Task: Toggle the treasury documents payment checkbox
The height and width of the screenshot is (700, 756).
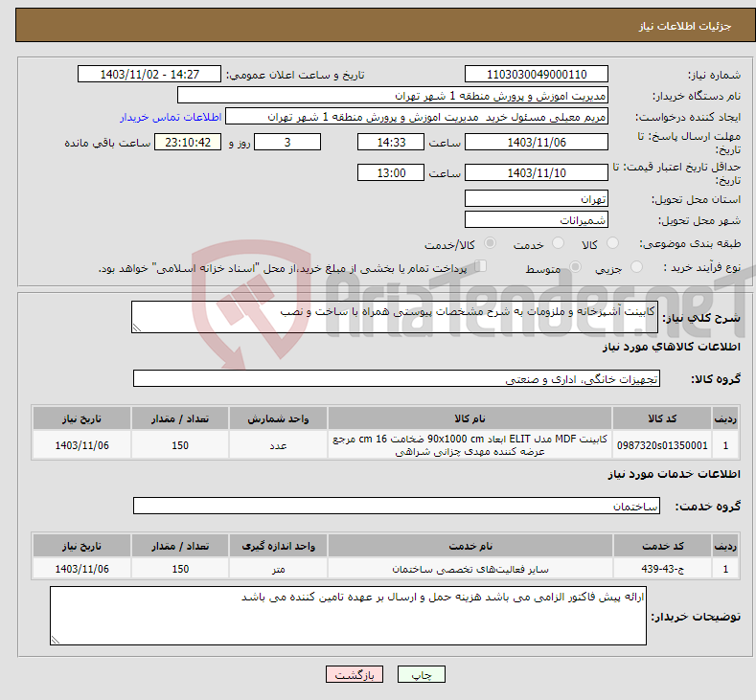Action: tap(481, 265)
